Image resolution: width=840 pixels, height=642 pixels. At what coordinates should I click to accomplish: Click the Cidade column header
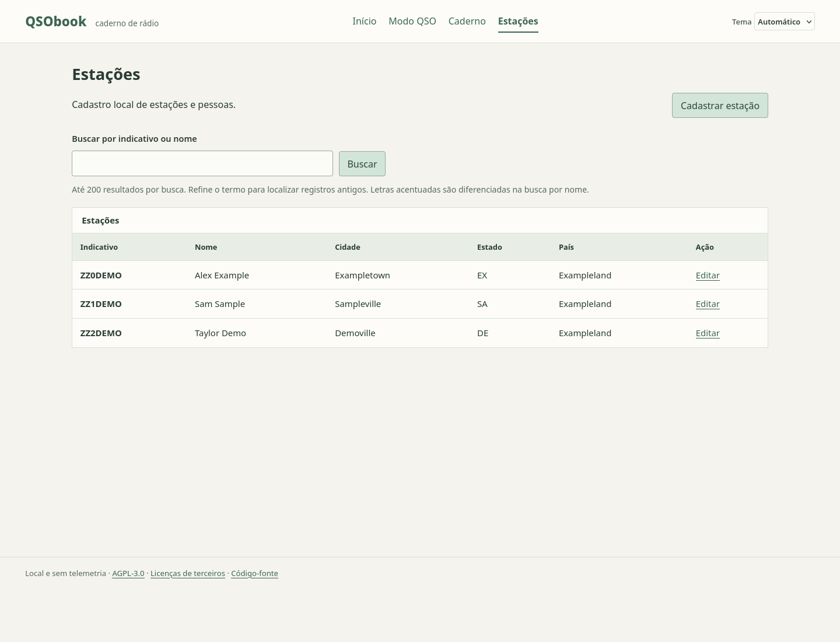coord(348,247)
